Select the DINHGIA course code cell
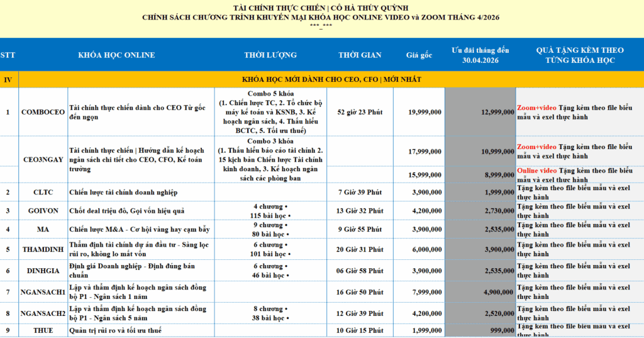The width and height of the screenshot is (644, 338). (x=43, y=271)
